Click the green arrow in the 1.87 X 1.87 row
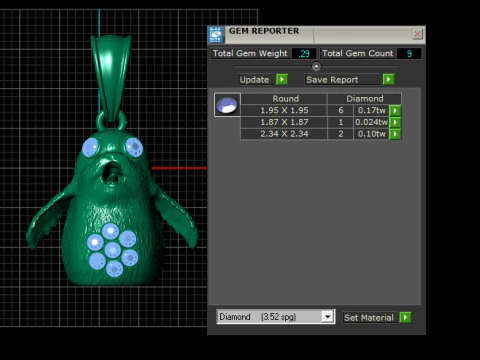Viewport: 480px width, 360px height. [395, 122]
